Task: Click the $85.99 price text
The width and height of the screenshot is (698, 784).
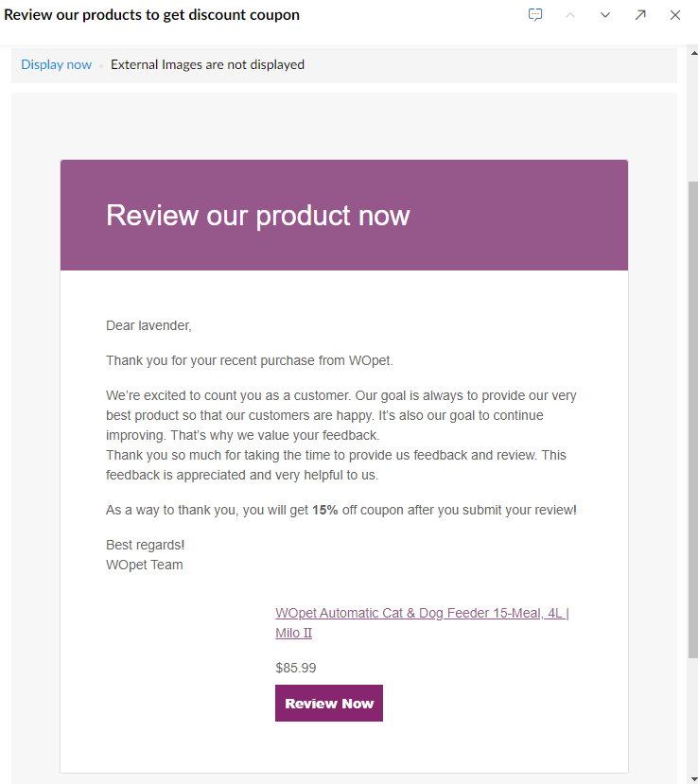Action: 295,668
